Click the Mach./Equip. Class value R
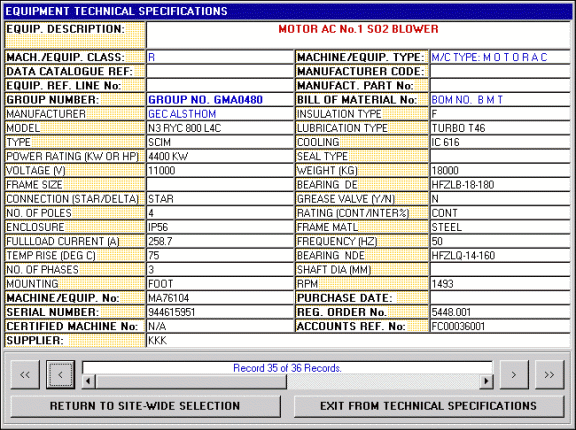 point(151,57)
